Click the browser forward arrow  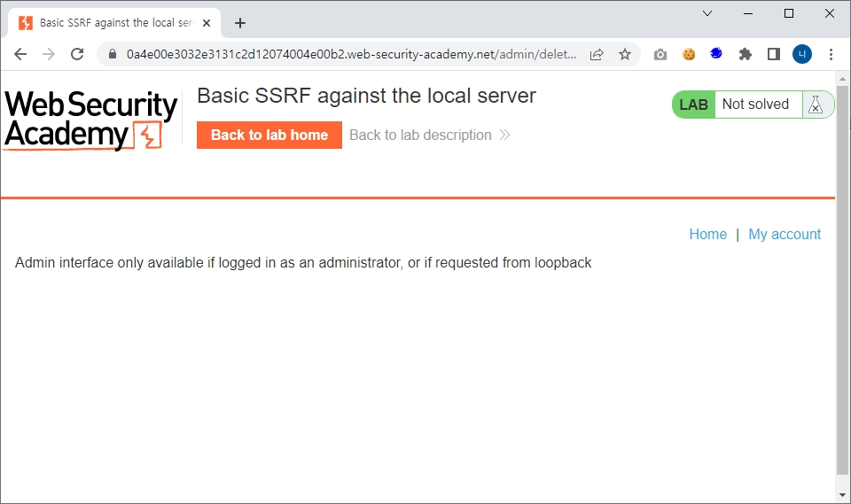(49, 54)
